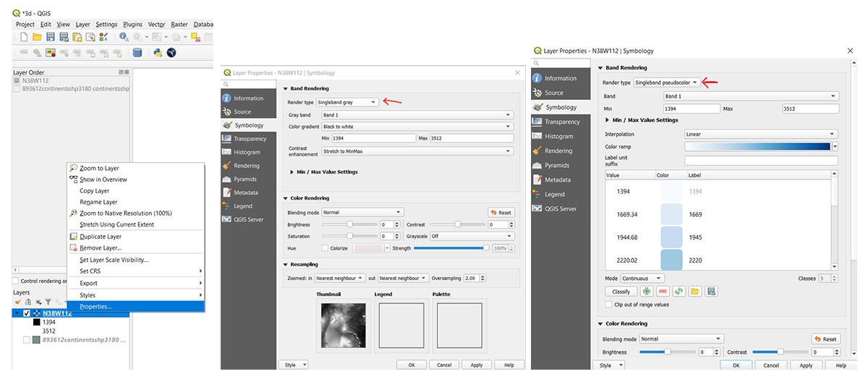Open the Singleband pseudocolor render type dropdown
The height and width of the screenshot is (382, 868).
[x=666, y=82]
